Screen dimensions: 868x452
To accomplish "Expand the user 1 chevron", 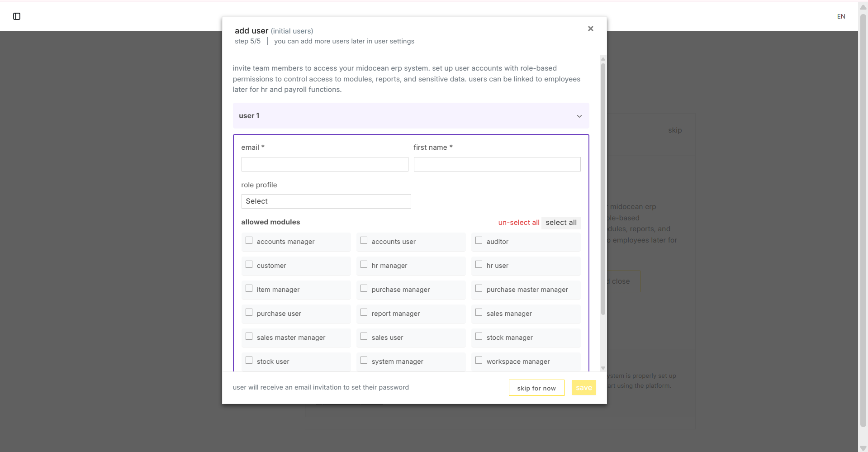I will click(x=579, y=116).
